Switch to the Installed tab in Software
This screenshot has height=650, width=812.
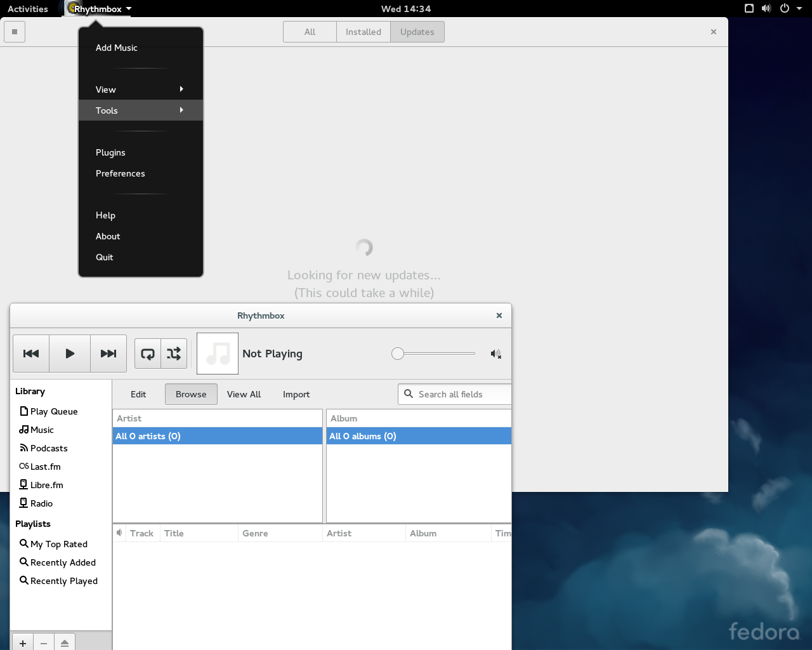click(363, 32)
